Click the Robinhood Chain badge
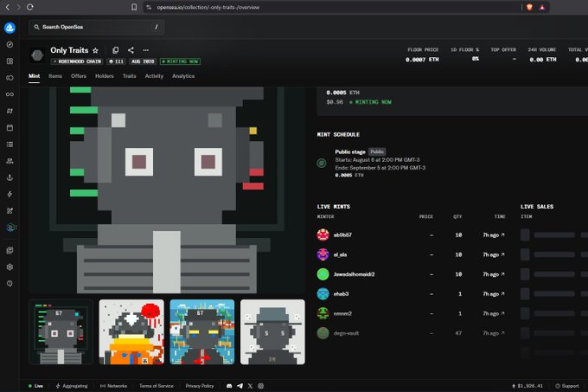Screen dimensions: 588x392 coord(77,61)
